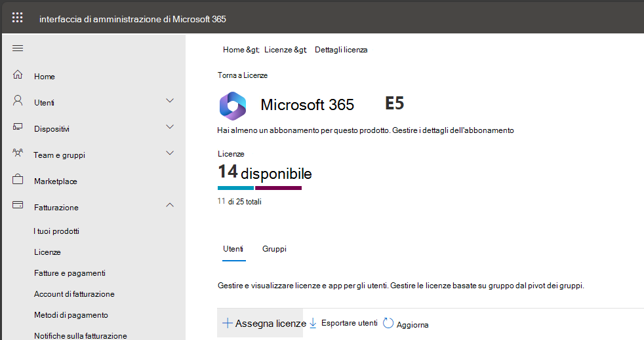644x340 pixels.
Task: Click the Esportare utenti button
Action: pos(344,323)
